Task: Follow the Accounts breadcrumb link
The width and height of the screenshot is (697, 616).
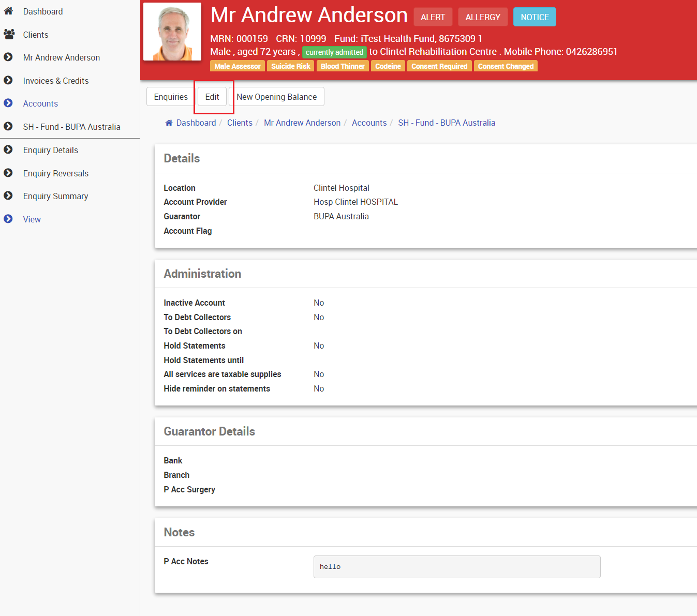Action: [x=369, y=123]
